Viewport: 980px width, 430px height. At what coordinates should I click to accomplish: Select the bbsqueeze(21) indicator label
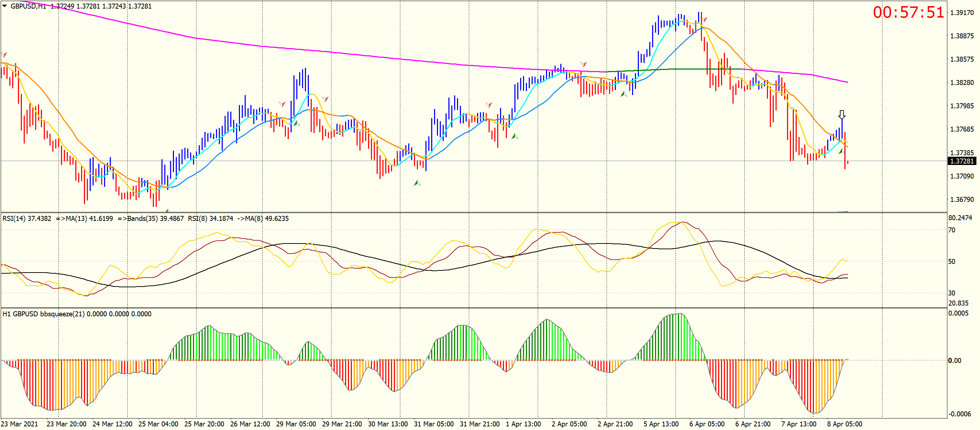coord(62,314)
